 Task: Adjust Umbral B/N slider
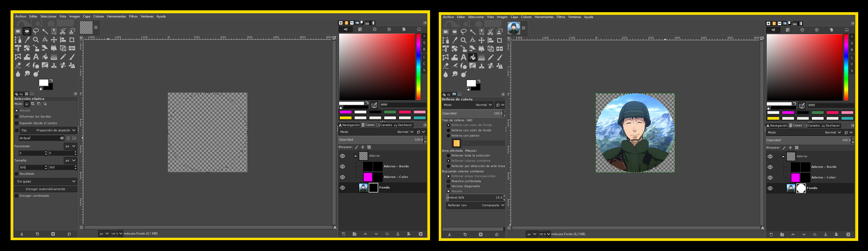click(x=475, y=198)
